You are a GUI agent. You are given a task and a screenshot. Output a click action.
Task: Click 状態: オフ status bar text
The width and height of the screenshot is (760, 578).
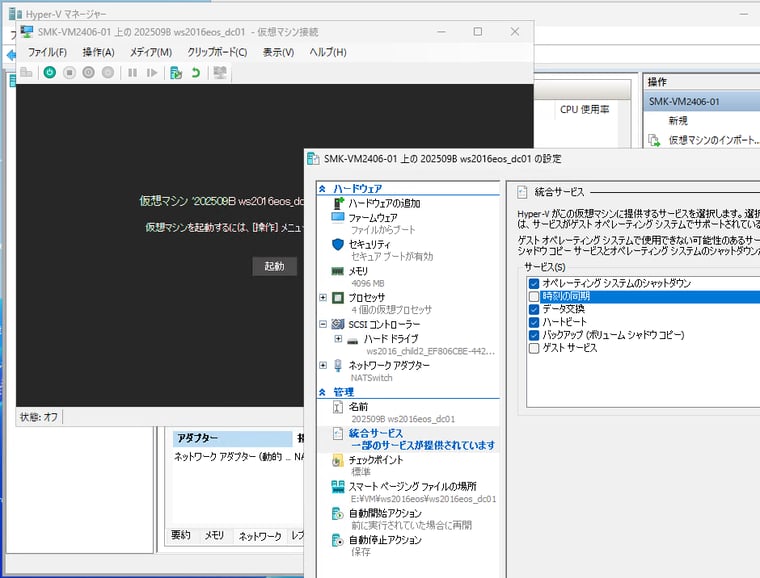39,417
